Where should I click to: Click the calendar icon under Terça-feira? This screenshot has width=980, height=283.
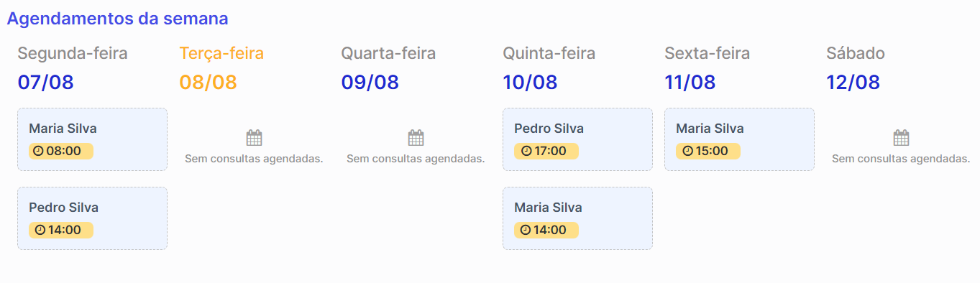coord(254,138)
